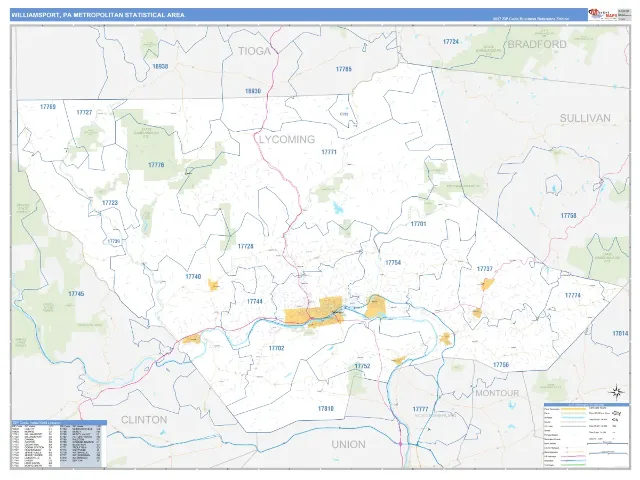The image size is (640, 480).
Task: Select the TIOGA county label
Action: (x=254, y=51)
